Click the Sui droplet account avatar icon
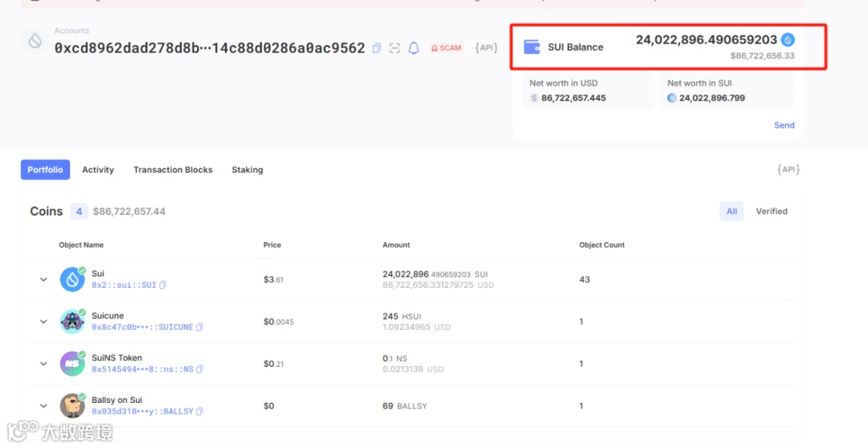 (x=35, y=40)
